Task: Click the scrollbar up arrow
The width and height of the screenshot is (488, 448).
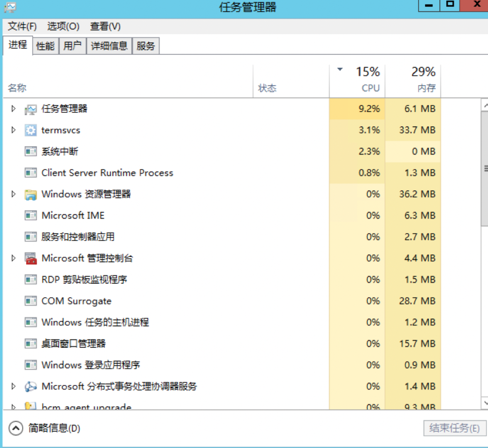Action: [485, 106]
